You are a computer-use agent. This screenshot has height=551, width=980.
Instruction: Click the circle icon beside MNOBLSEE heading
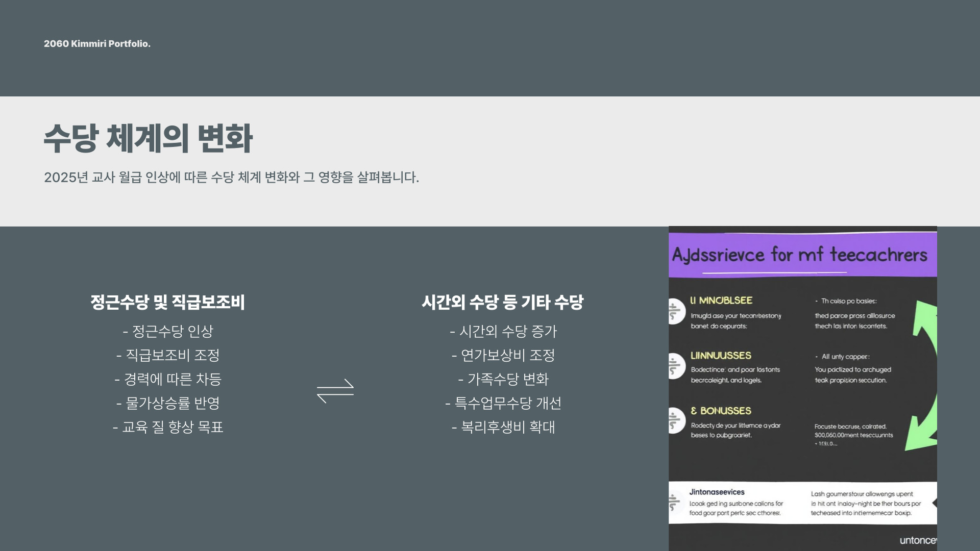(x=676, y=311)
